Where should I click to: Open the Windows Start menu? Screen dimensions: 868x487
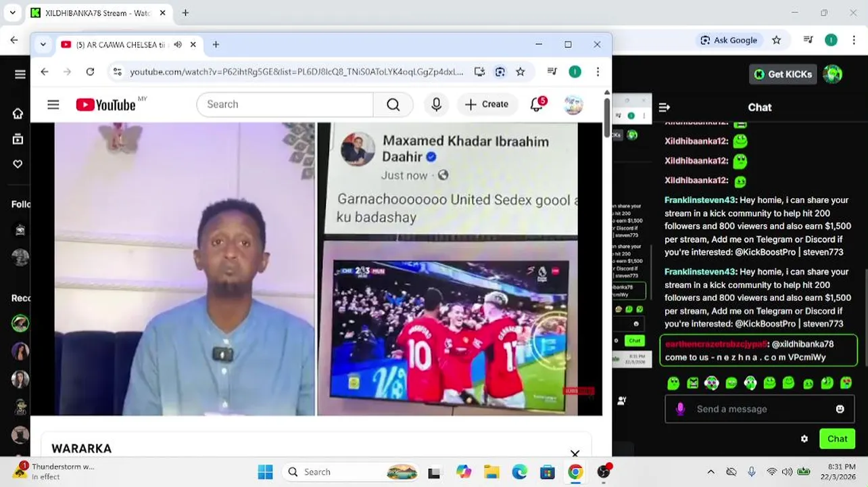pyautogui.click(x=265, y=472)
